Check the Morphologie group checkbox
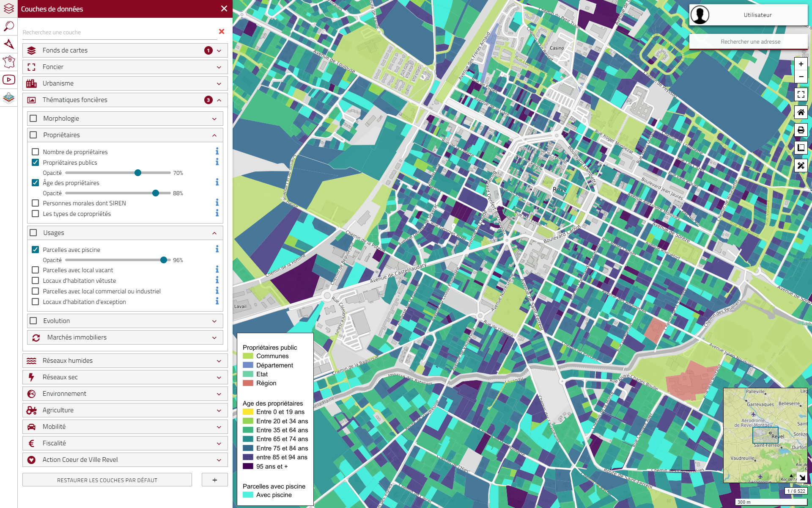The height and width of the screenshot is (508, 812). 33,118
